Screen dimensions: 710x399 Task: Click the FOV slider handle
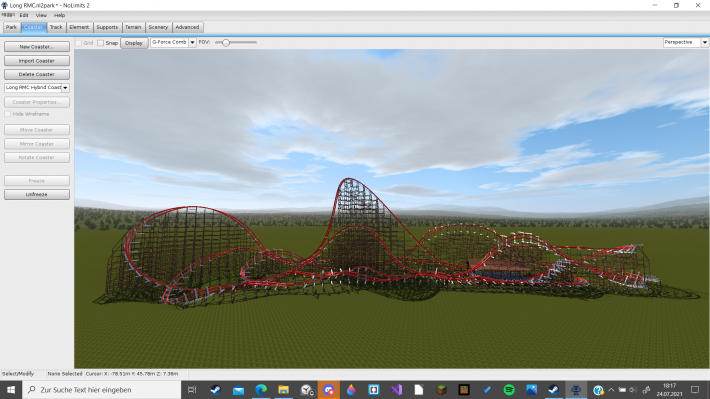(x=225, y=43)
